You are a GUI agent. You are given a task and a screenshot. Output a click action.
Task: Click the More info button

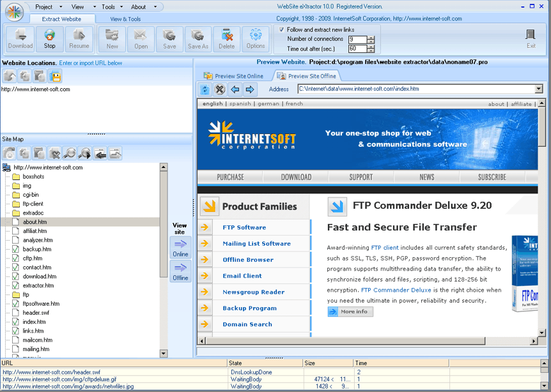tap(350, 312)
